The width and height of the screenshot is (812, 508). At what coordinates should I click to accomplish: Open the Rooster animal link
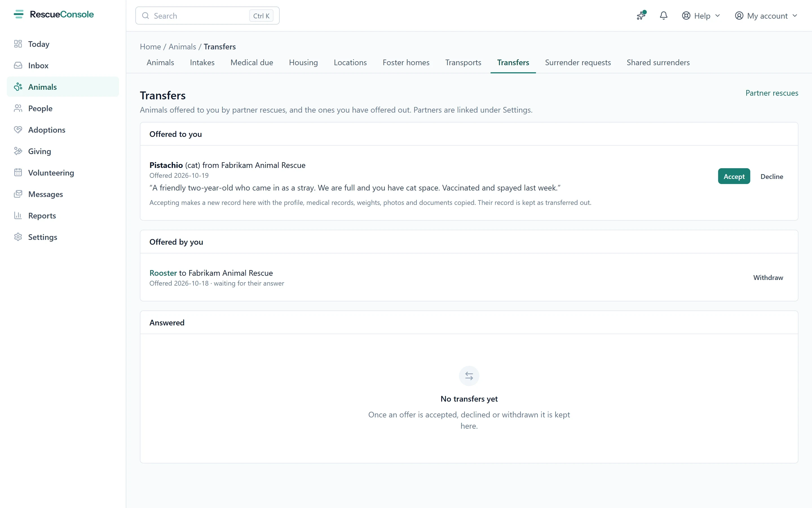tap(163, 273)
